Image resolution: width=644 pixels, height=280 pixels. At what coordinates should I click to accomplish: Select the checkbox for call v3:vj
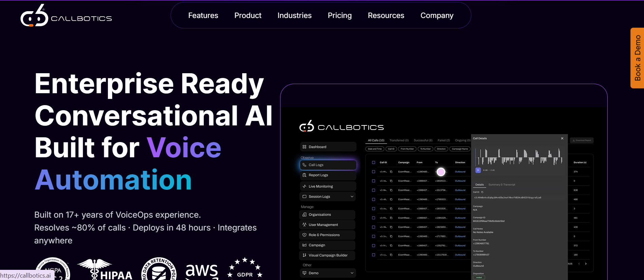coord(373,255)
